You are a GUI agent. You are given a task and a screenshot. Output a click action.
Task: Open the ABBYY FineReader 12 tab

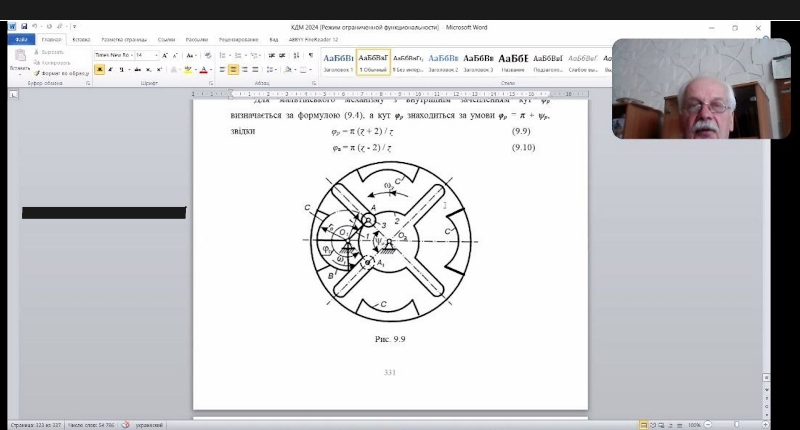click(313, 39)
